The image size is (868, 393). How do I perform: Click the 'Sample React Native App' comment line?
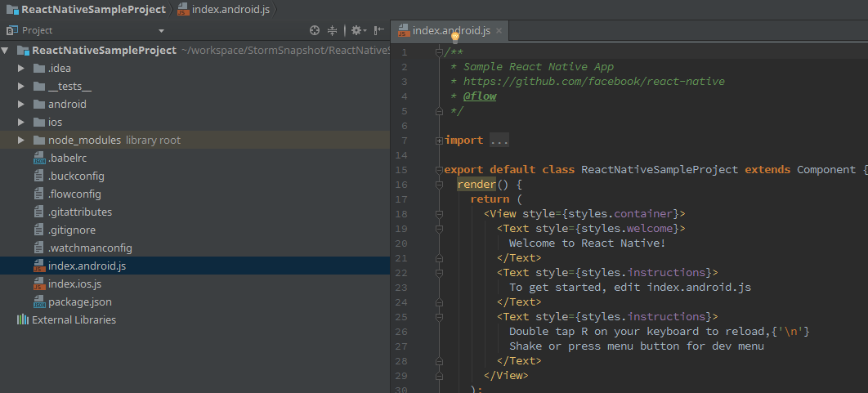539,67
